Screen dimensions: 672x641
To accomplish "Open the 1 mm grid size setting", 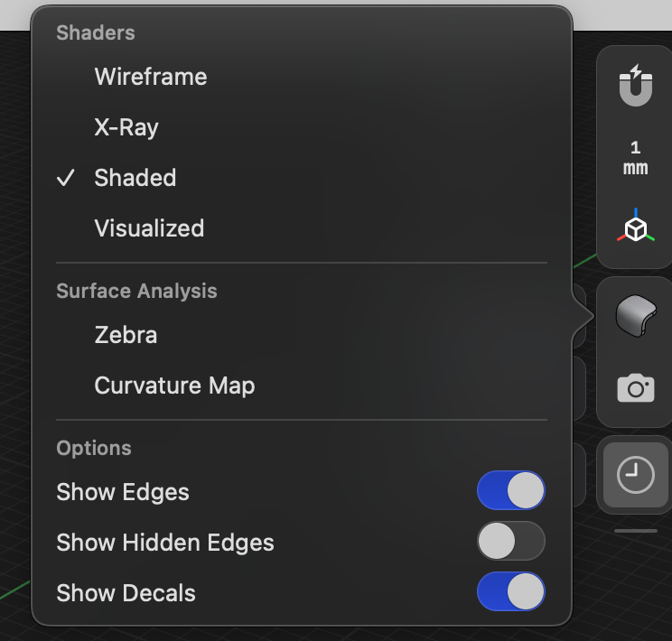I will [x=636, y=158].
